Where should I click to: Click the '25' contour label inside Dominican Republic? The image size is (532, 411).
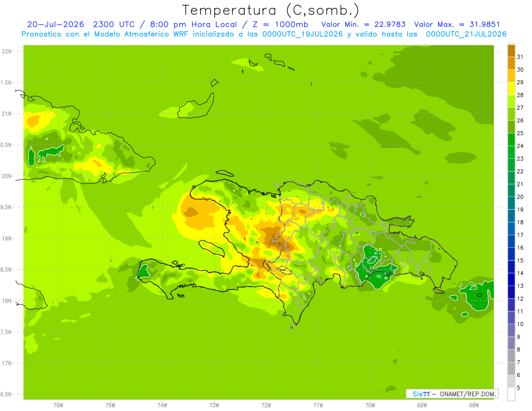pyautogui.click(x=378, y=251)
